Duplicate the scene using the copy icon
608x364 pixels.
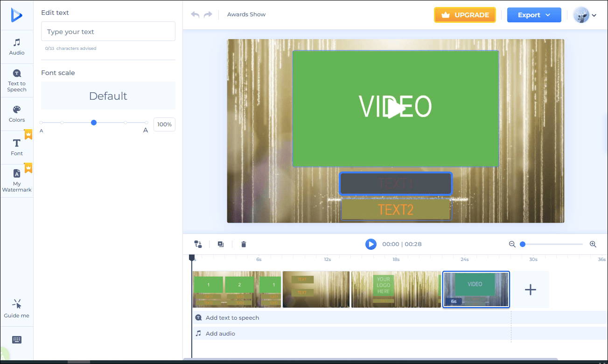pyautogui.click(x=220, y=244)
